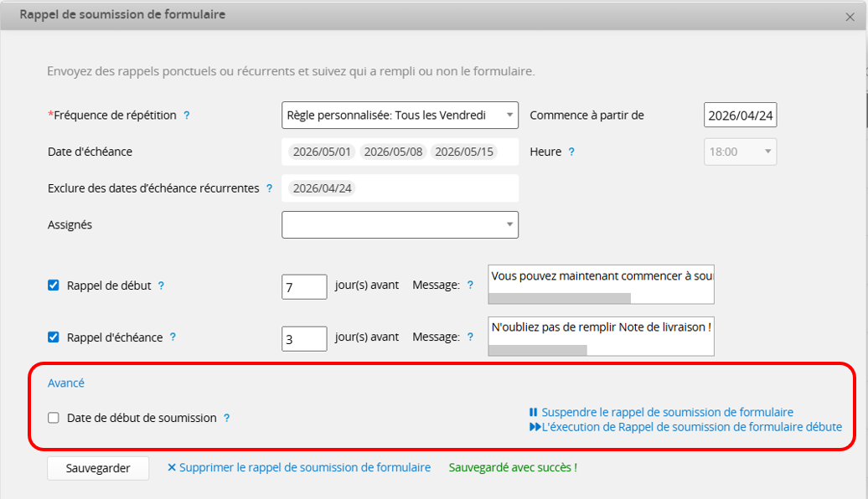Enable Date de début de soumission checkbox
The height and width of the screenshot is (499, 868).
click(54, 418)
